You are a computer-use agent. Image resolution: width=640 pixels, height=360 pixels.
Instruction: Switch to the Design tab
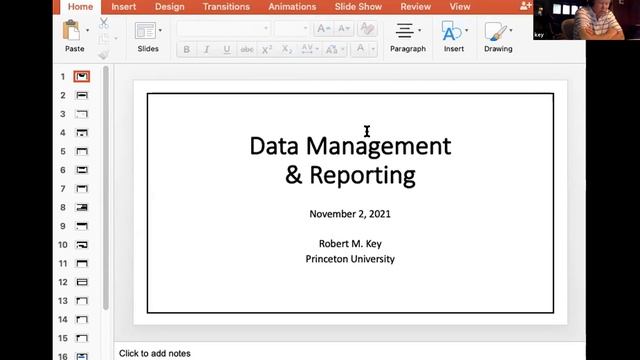(x=170, y=7)
